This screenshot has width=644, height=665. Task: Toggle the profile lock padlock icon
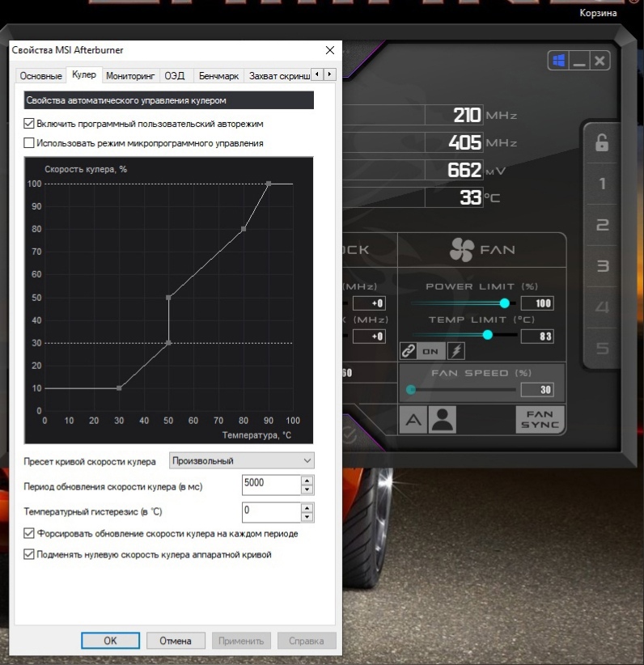(x=602, y=142)
